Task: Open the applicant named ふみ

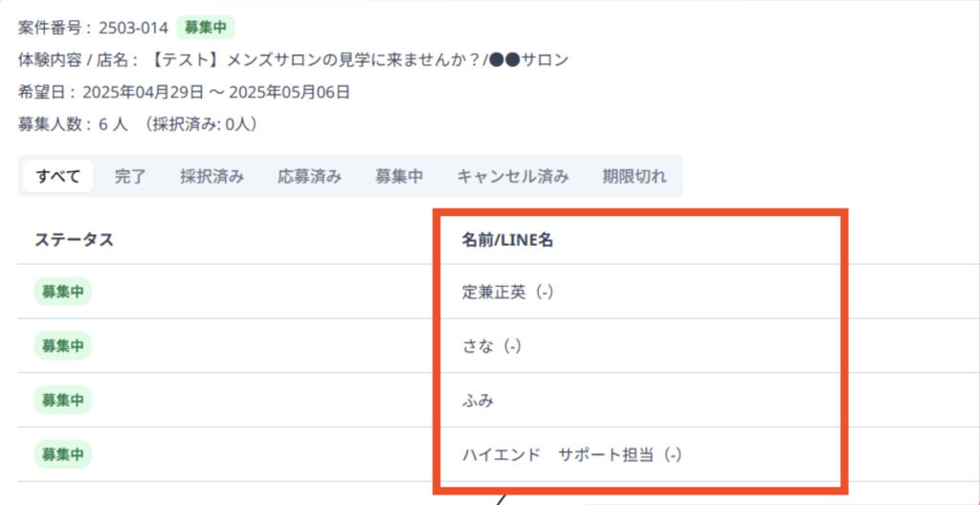Action: coord(477,401)
